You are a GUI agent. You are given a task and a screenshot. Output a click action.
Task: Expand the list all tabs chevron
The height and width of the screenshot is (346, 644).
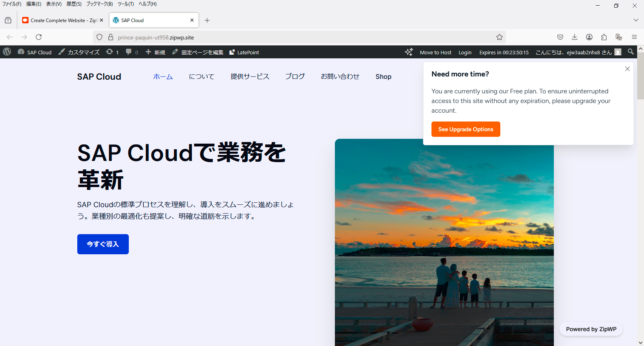point(636,20)
